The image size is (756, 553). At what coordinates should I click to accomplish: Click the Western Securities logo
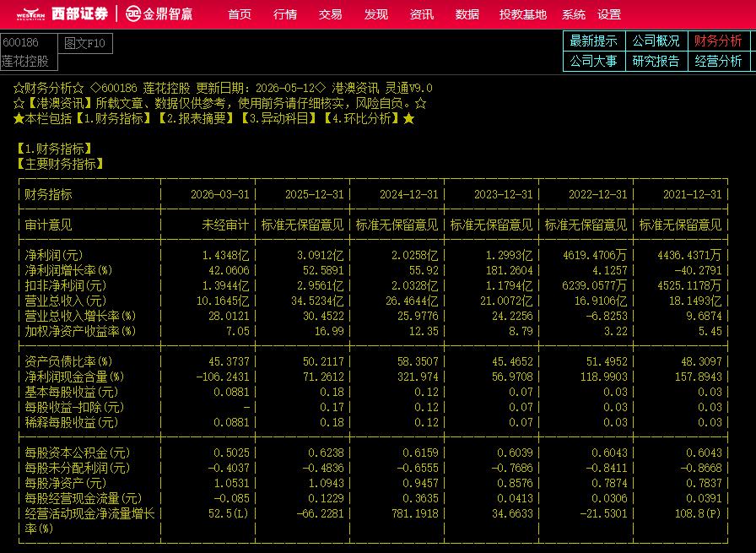[62, 14]
